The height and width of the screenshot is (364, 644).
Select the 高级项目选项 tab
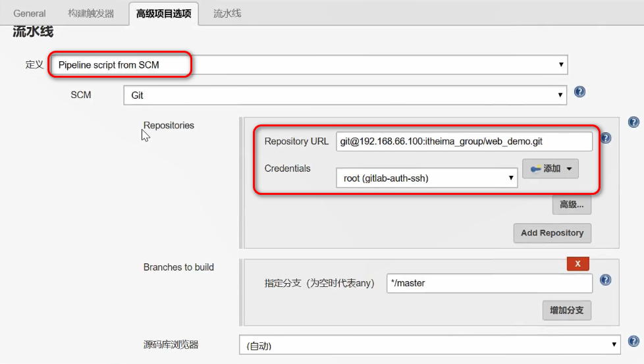(163, 14)
